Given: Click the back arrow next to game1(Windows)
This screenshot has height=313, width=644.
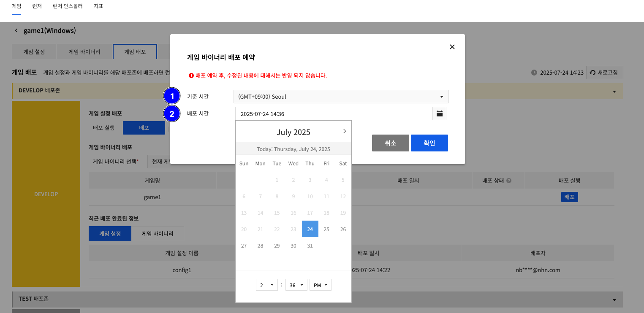Looking at the screenshot, I should [16, 30].
